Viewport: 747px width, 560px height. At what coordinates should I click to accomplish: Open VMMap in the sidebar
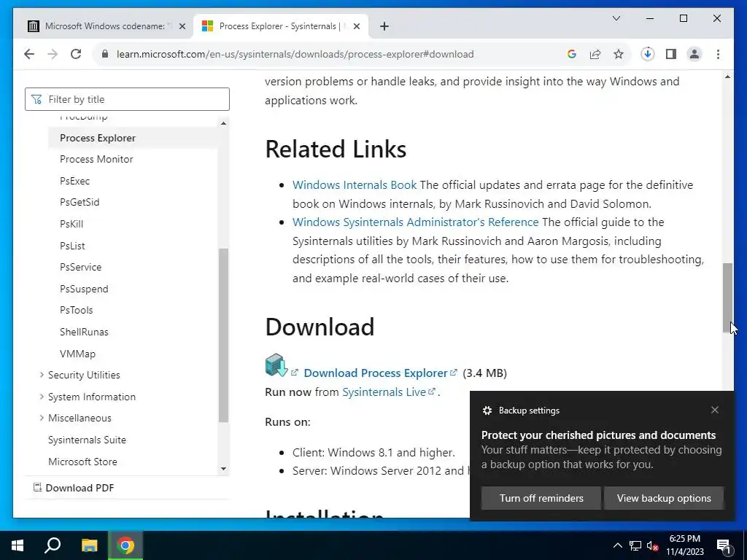[77, 354]
